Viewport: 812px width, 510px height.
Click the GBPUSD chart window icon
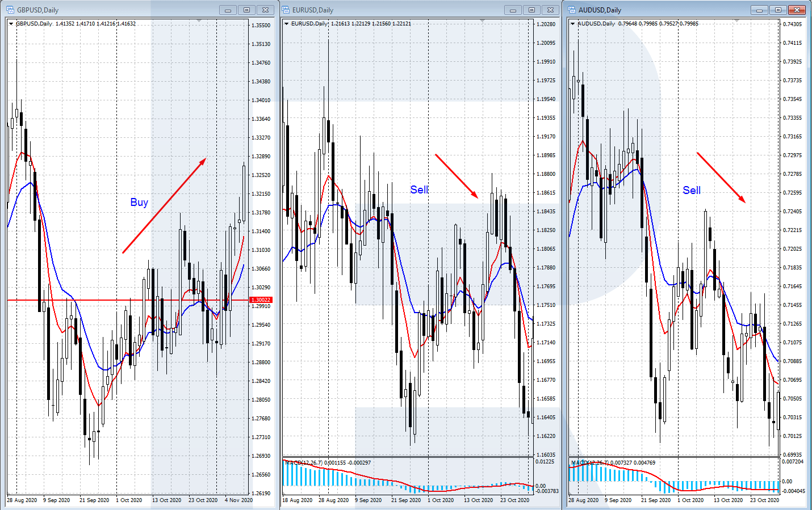coord(10,10)
